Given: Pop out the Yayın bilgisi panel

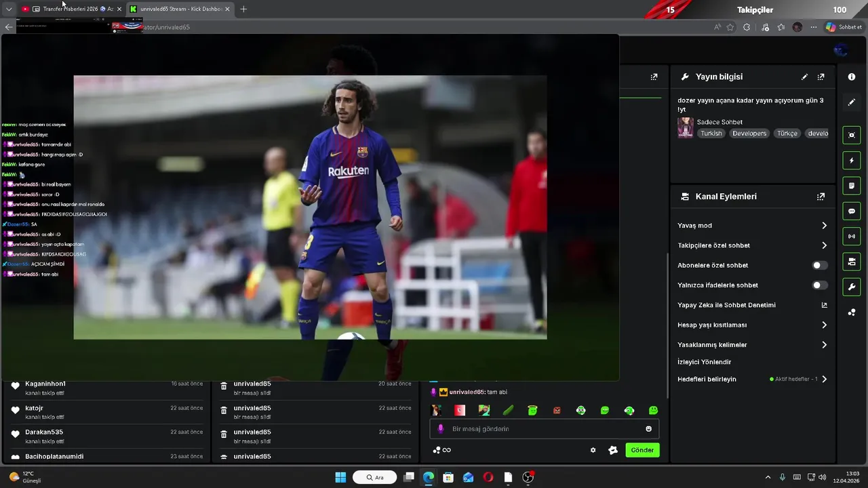Looking at the screenshot, I should pos(821,77).
